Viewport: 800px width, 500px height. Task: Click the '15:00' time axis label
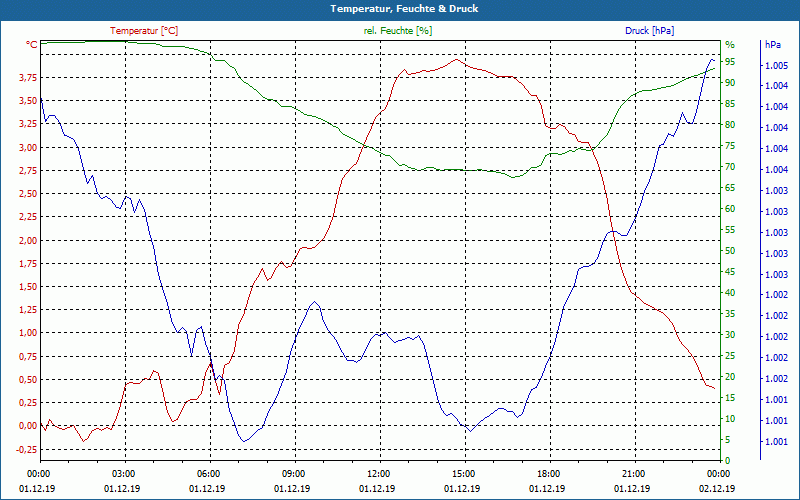(463, 474)
